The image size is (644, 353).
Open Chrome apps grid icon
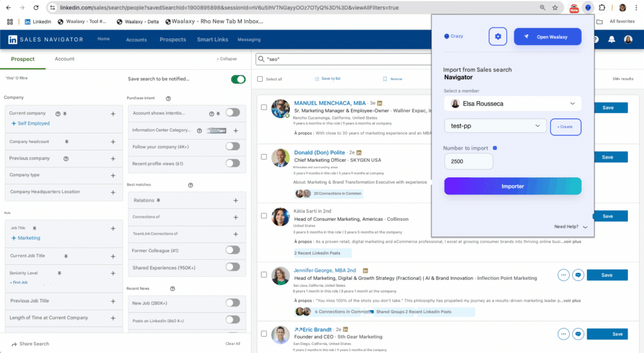click(x=10, y=21)
